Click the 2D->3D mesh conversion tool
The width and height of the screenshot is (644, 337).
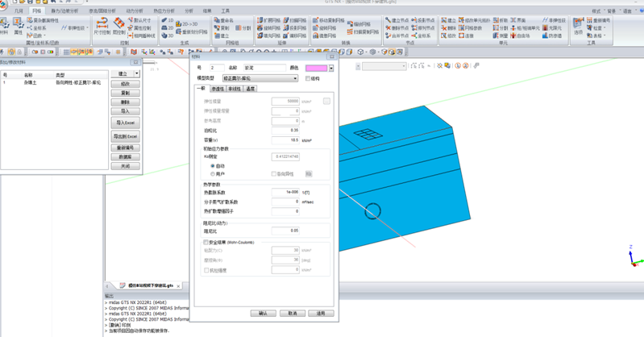pyautogui.click(x=187, y=24)
